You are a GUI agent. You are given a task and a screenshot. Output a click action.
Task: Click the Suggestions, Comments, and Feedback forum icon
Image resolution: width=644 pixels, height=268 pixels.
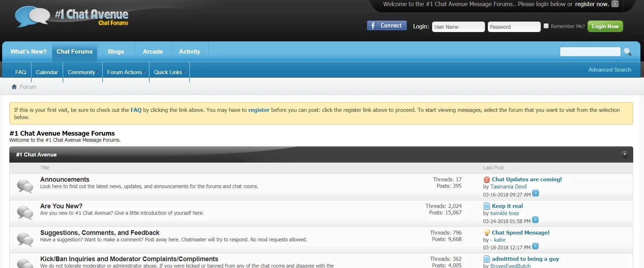(x=25, y=239)
